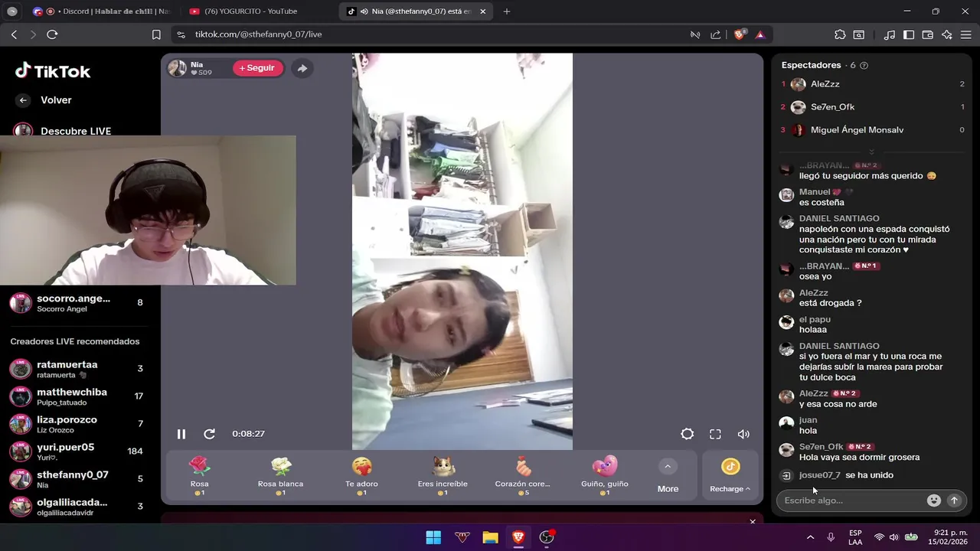The width and height of the screenshot is (980, 551).
Task: Open Espectadores info help icon
Action: [x=864, y=66]
